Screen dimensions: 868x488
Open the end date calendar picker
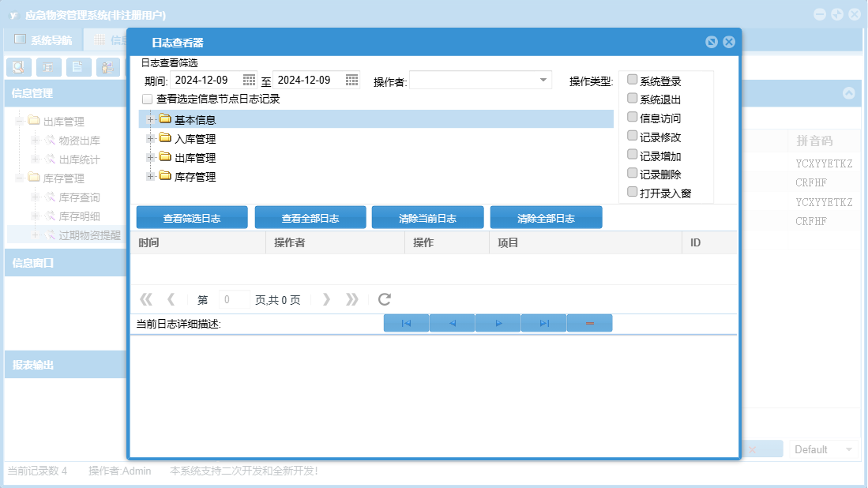tap(351, 80)
